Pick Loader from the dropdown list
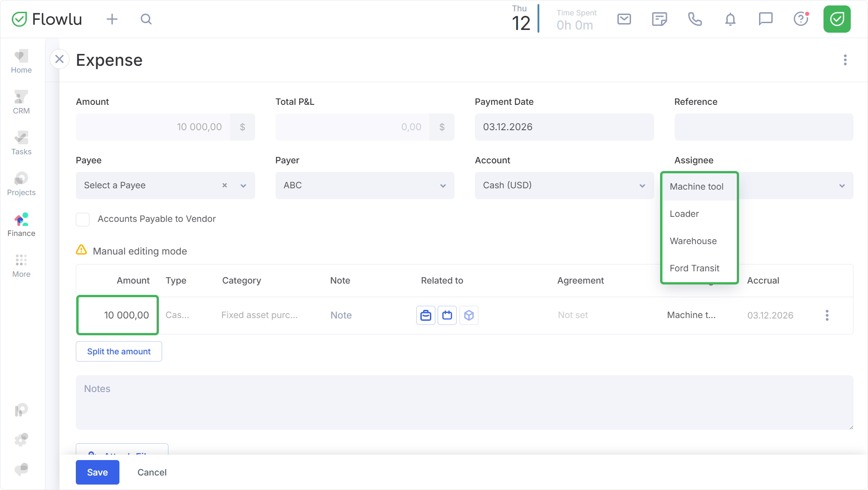Screen dimensions: 868x490 point(684,214)
